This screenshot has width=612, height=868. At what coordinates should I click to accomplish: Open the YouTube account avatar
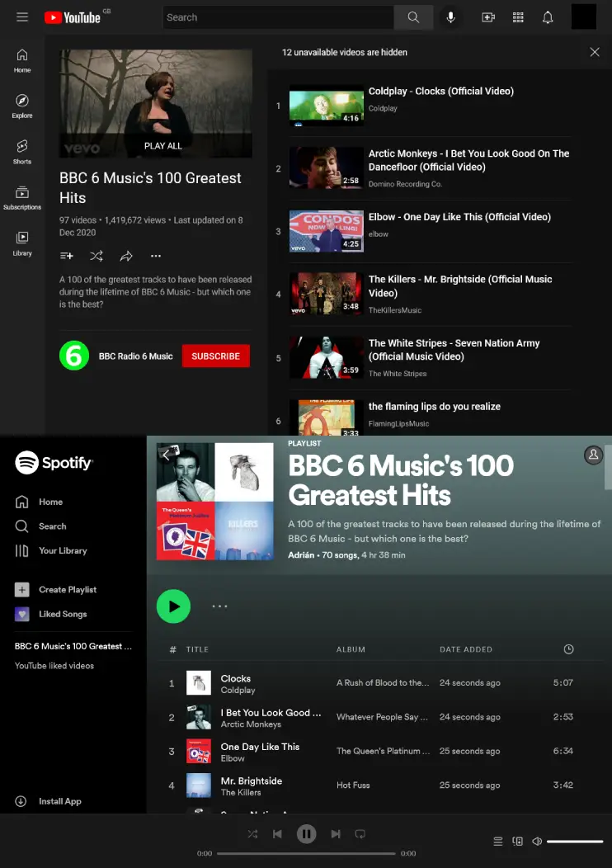click(584, 17)
